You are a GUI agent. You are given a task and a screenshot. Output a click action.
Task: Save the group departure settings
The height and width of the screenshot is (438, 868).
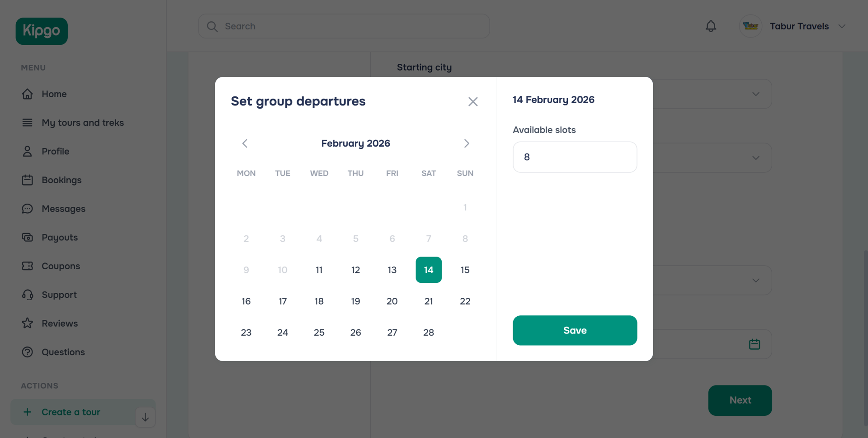point(575,330)
